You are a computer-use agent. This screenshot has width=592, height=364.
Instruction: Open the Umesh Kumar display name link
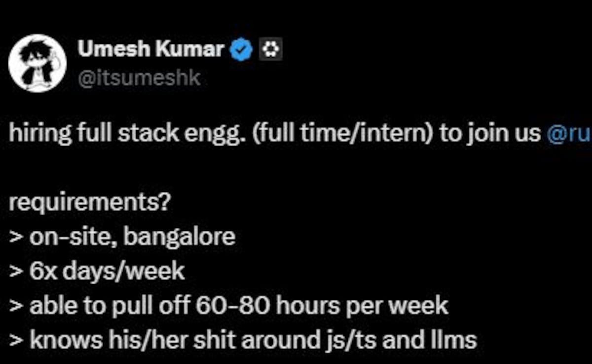(150, 50)
